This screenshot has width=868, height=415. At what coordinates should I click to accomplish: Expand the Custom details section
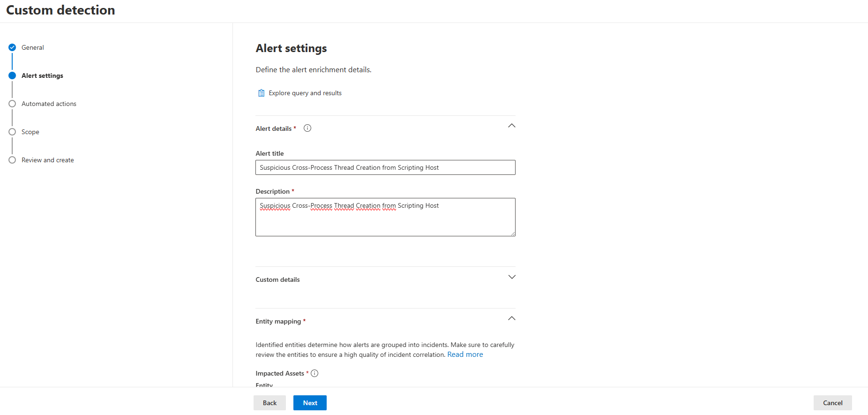[x=512, y=277]
